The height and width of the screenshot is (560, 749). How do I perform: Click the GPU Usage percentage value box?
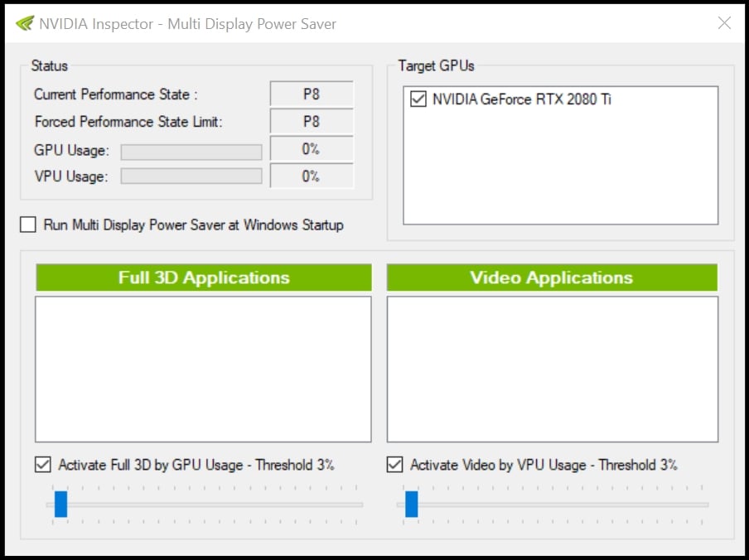click(312, 148)
